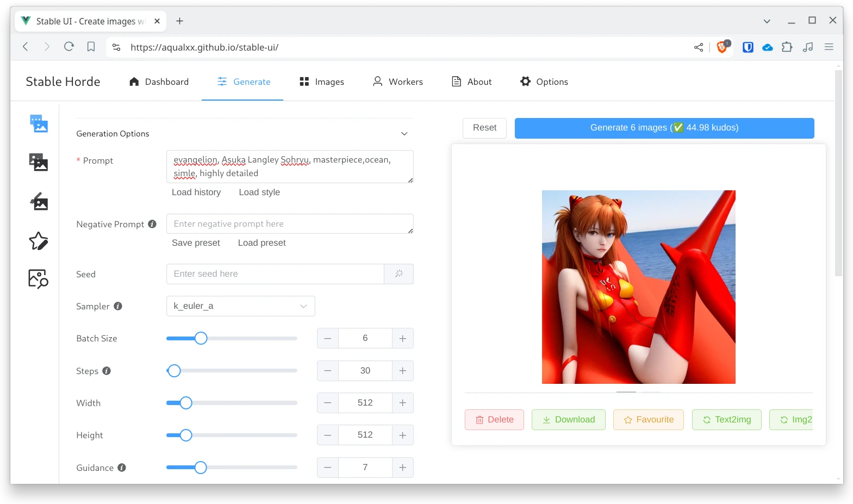Click the Batch Size slider handle
The height and width of the screenshot is (504, 853).
pyautogui.click(x=201, y=338)
